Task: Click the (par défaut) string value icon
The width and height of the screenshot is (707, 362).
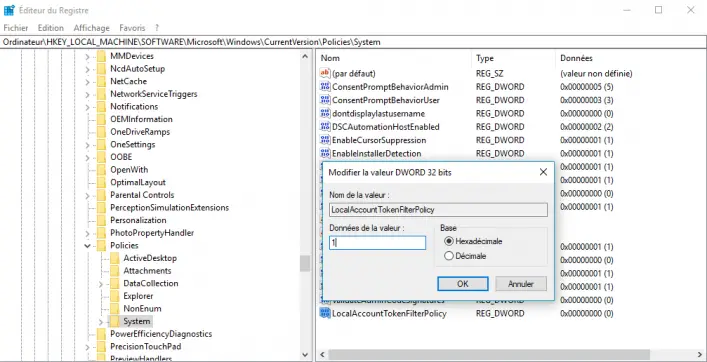Action: (325, 73)
